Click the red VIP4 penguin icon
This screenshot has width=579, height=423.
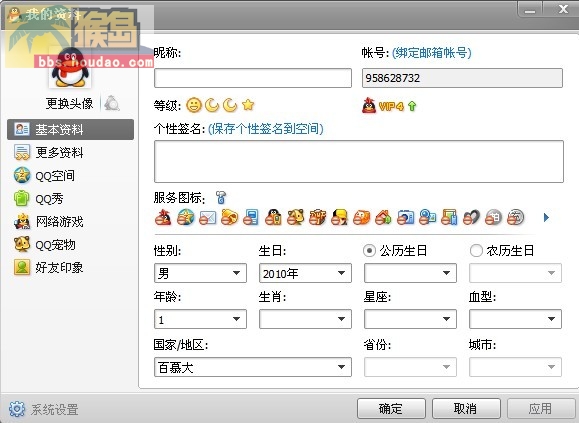point(369,106)
